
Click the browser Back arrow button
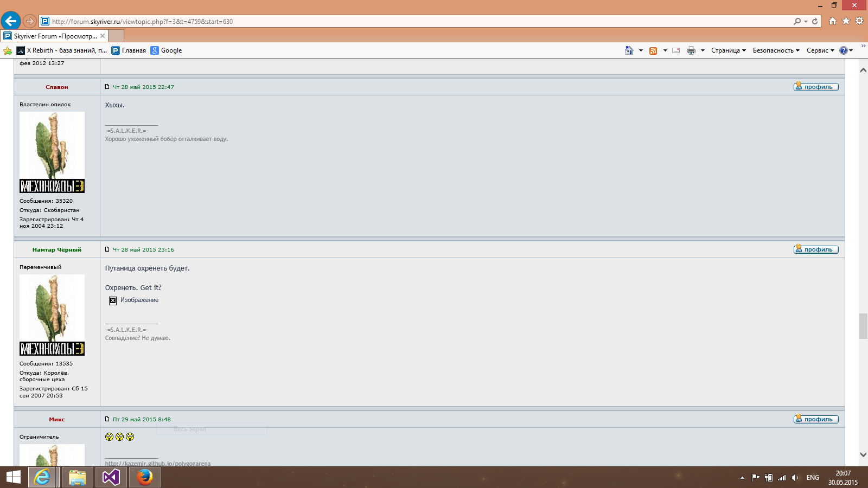10,21
